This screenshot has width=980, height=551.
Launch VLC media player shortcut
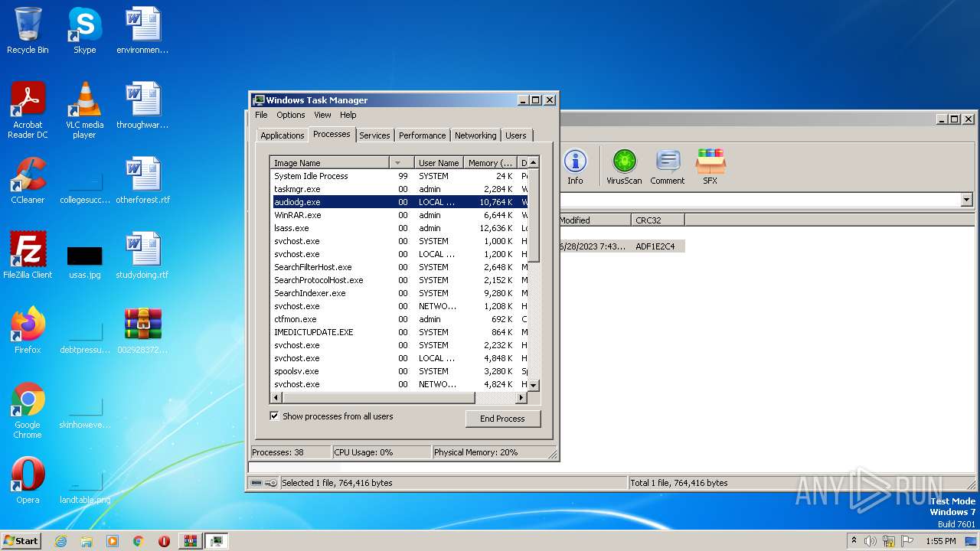pyautogui.click(x=84, y=110)
